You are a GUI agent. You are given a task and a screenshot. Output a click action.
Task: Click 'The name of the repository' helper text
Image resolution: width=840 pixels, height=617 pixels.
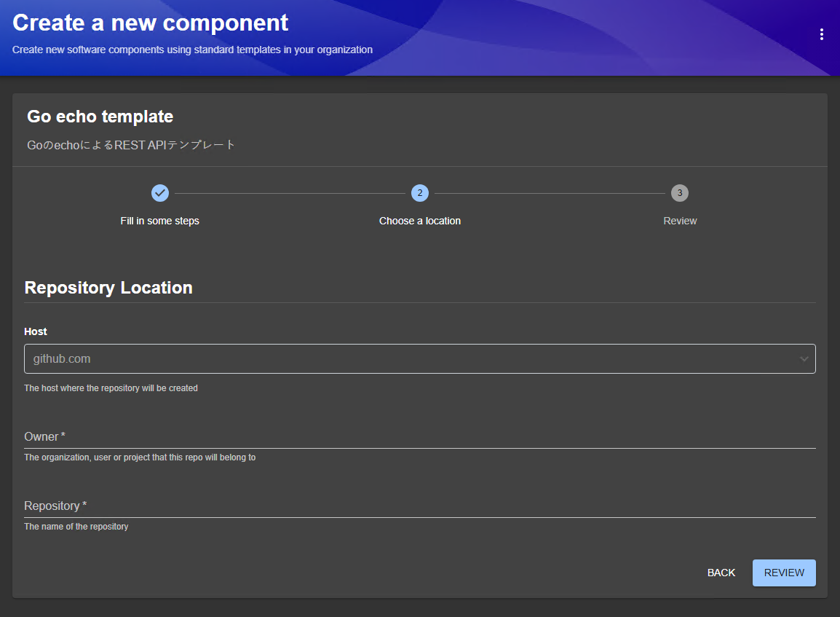coord(76,527)
